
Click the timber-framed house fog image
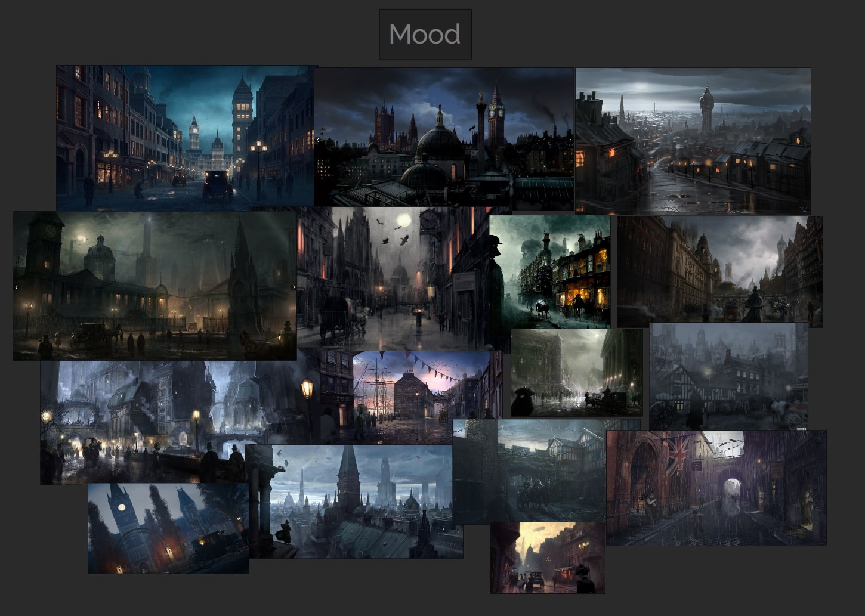coord(728,376)
